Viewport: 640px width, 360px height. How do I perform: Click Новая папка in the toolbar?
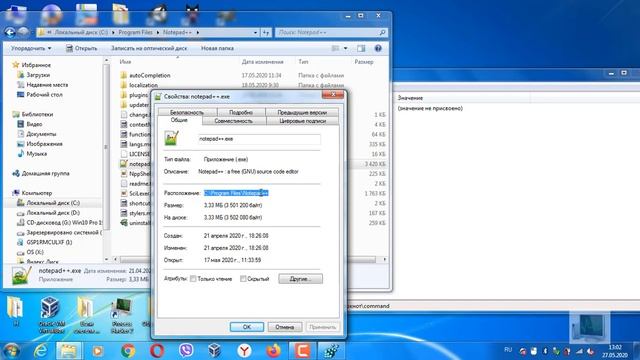217,48
